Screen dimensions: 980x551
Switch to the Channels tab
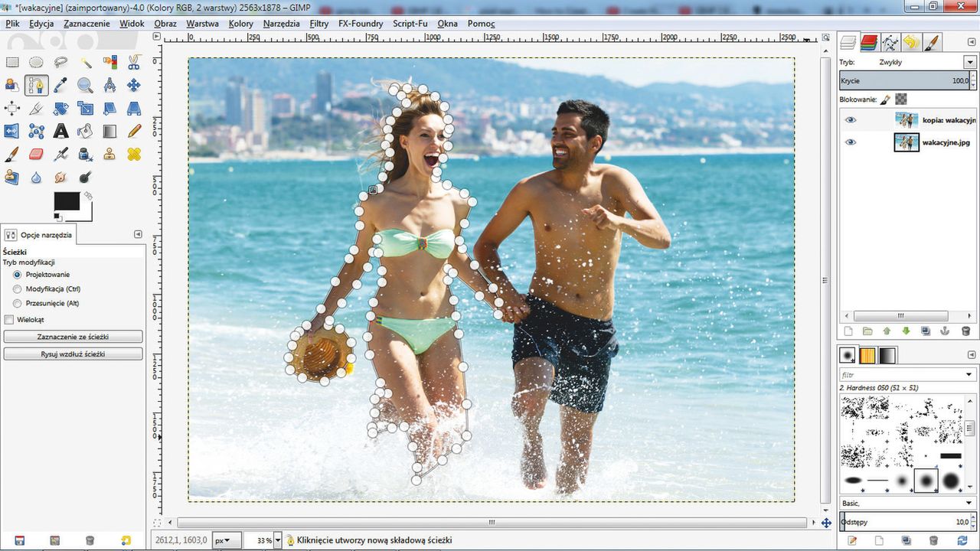click(x=868, y=42)
